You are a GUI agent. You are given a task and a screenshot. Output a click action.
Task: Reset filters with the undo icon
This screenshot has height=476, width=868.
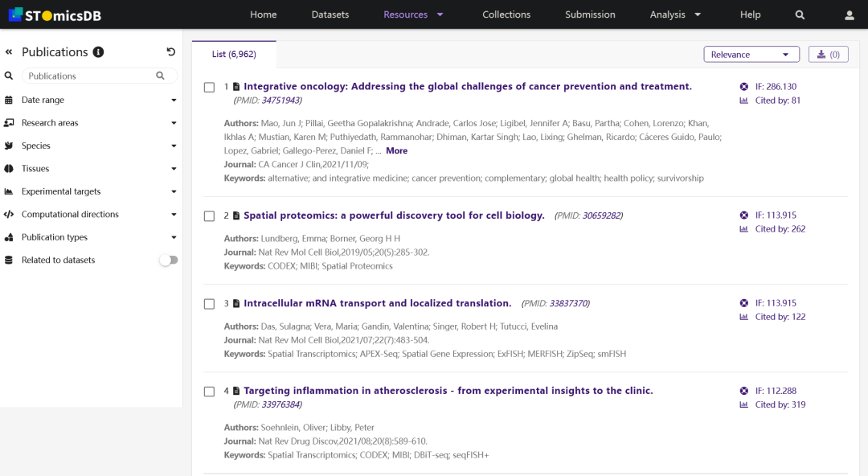(x=171, y=51)
